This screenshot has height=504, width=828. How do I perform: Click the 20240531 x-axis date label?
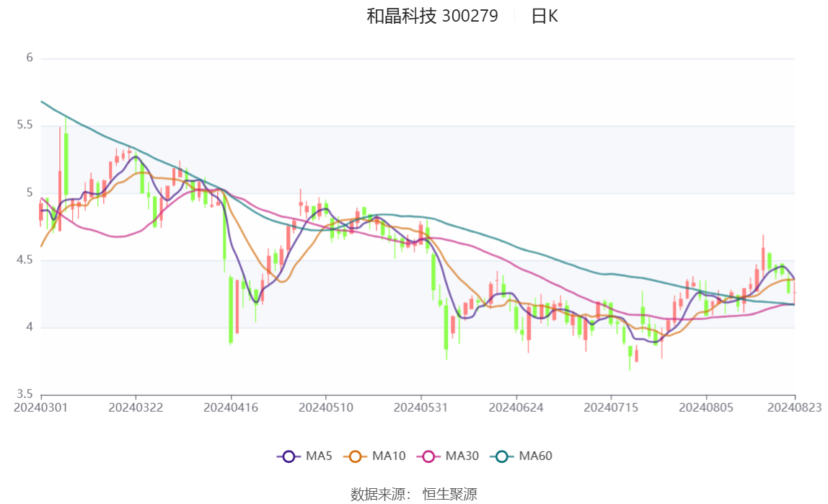[x=421, y=407]
